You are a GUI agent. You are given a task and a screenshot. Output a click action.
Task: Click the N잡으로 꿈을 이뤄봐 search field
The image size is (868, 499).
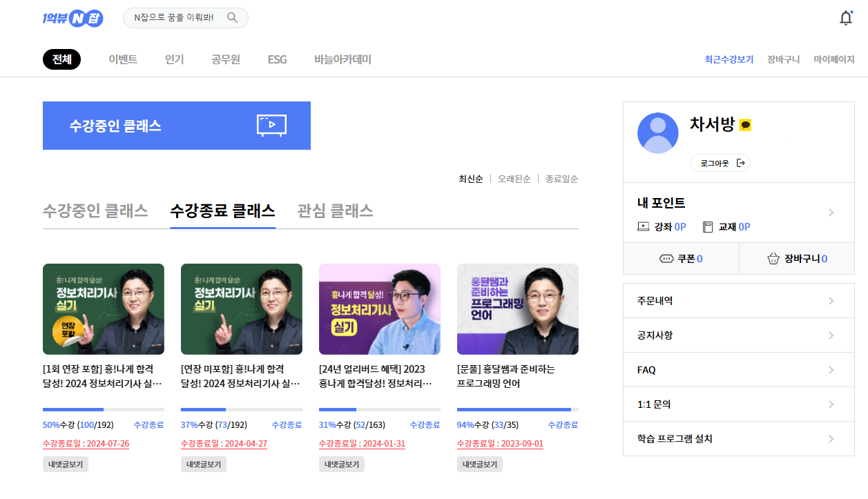click(x=186, y=18)
